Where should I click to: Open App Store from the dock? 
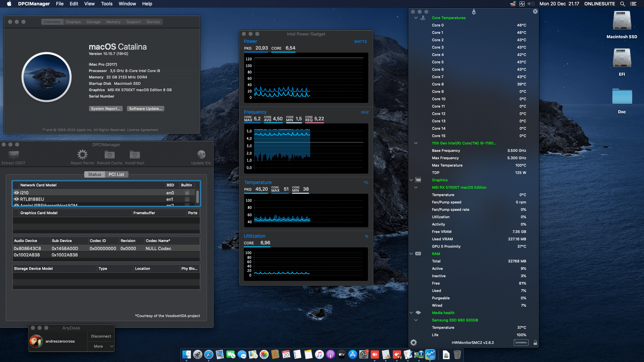pos(353,354)
